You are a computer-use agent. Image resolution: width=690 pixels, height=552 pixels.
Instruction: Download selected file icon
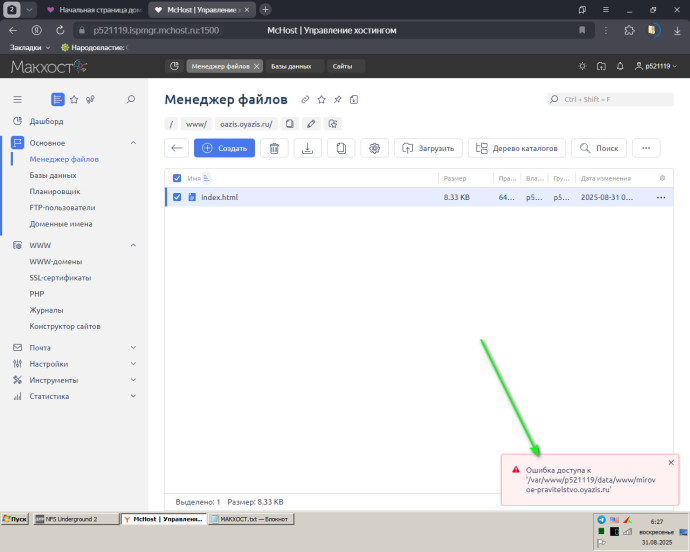(x=308, y=148)
